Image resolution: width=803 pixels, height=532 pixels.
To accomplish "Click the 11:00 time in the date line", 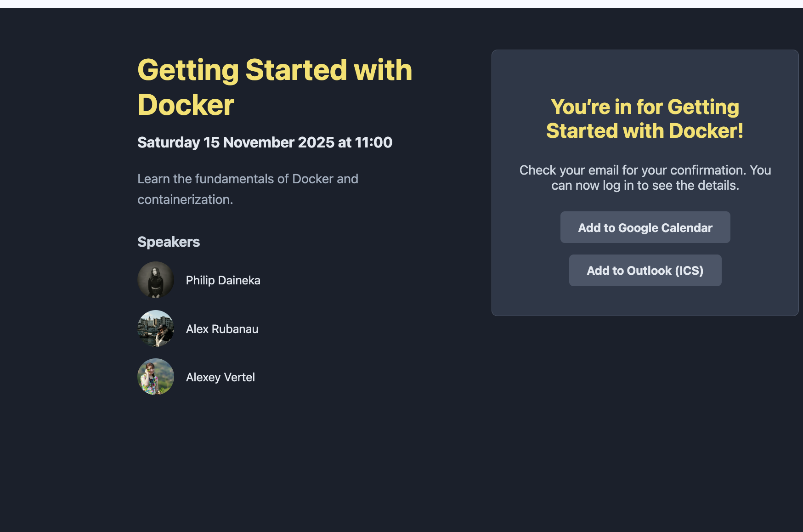I will tap(373, 142).
